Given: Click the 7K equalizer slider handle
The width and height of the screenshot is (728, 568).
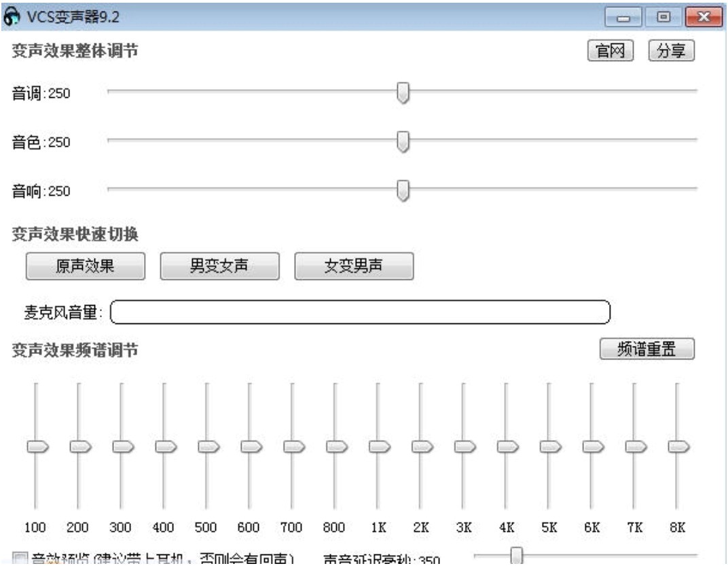Looking at the screenshot, I should pos(636,446).
